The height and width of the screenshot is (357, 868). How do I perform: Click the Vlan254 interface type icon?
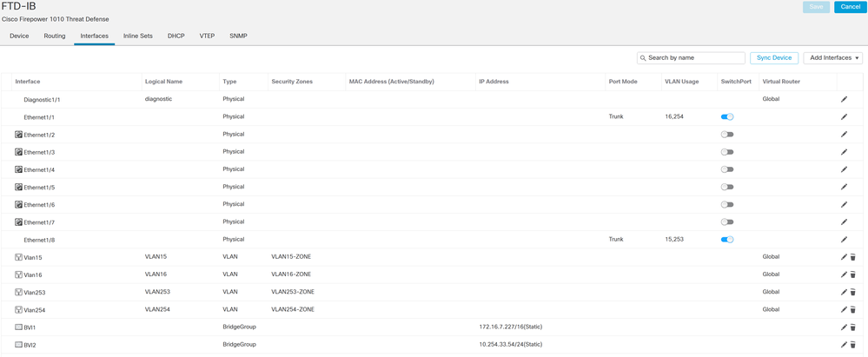(18, 310)
